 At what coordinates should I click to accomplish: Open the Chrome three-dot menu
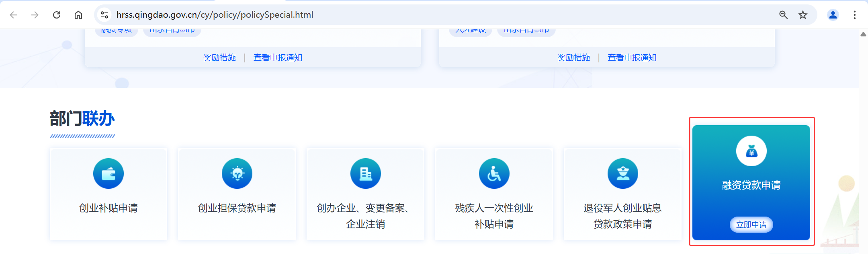pyautogui.click(x=854, y=15)
